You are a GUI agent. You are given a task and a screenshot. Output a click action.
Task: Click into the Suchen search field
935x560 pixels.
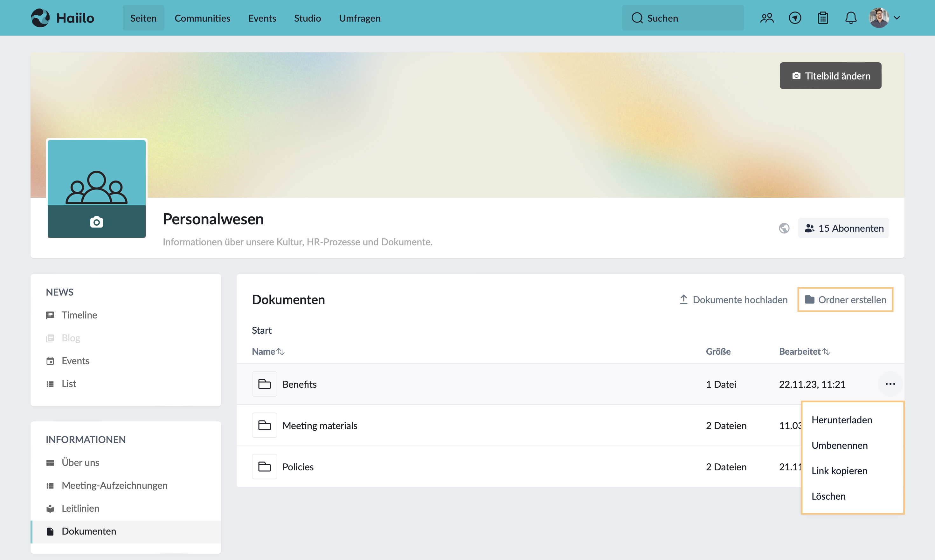point(683,18)
